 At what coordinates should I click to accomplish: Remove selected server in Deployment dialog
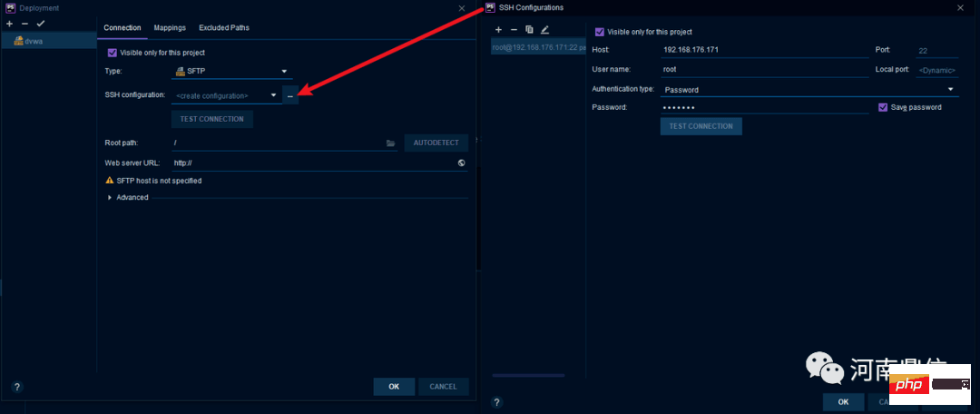pos(25,24)
